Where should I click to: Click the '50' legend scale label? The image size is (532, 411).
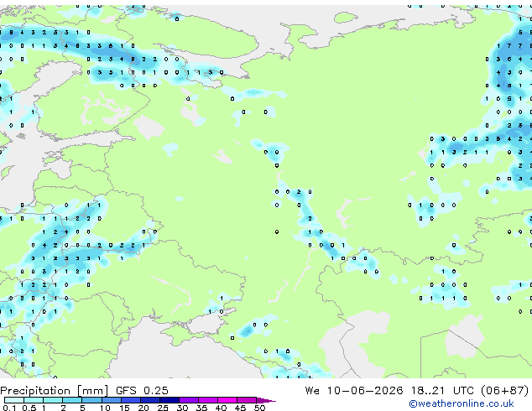point(260,408)
